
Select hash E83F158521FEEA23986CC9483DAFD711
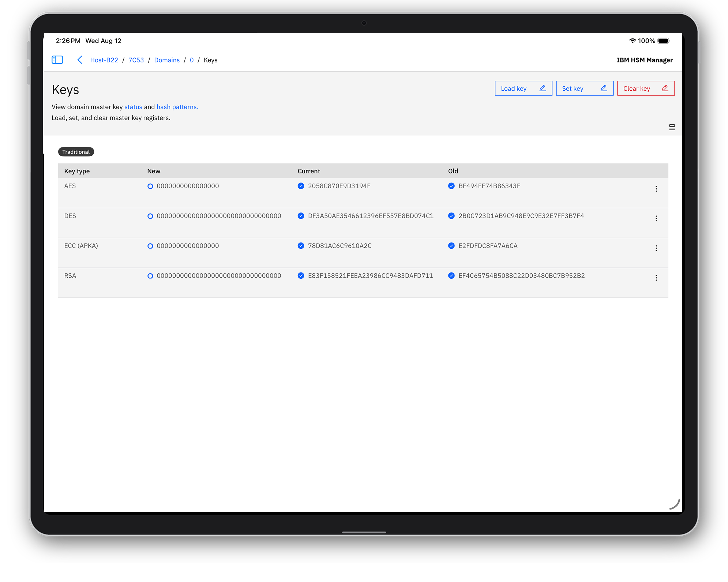370,275
